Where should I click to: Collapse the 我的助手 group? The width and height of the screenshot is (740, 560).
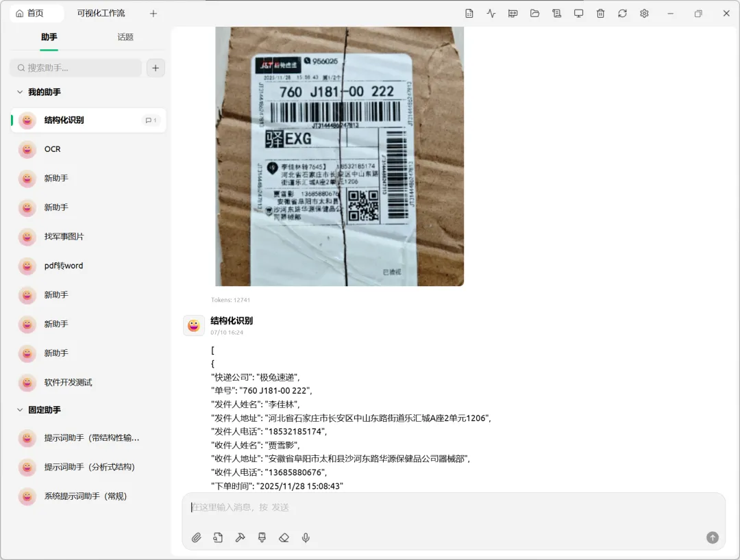pos(20,92)
